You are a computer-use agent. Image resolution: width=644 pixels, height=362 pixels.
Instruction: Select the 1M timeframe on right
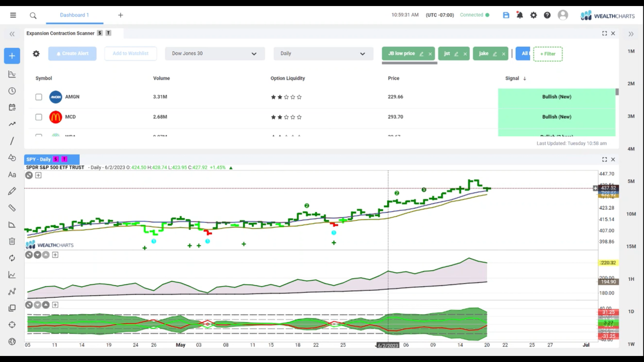[x=631, y=51]
